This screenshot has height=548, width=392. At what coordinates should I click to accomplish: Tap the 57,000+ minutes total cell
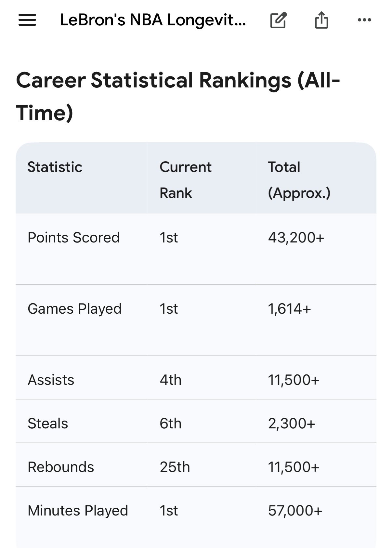point(295,511)
